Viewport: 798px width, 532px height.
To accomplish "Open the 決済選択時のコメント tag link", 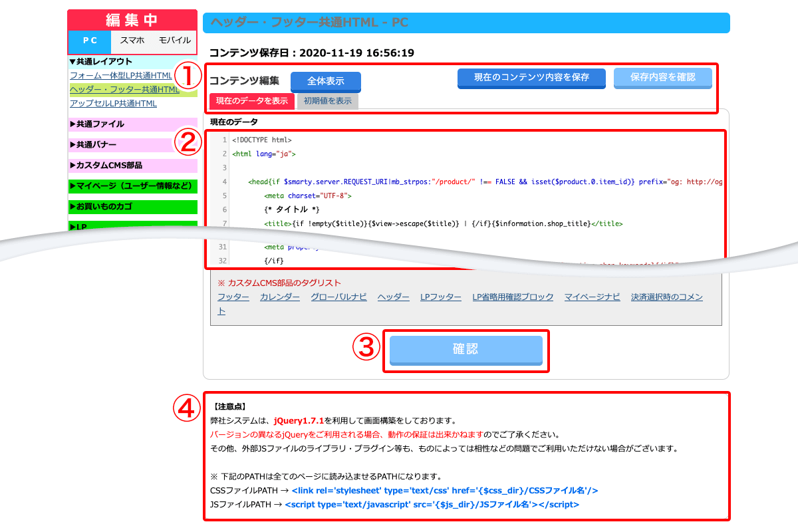I will 667,297.
